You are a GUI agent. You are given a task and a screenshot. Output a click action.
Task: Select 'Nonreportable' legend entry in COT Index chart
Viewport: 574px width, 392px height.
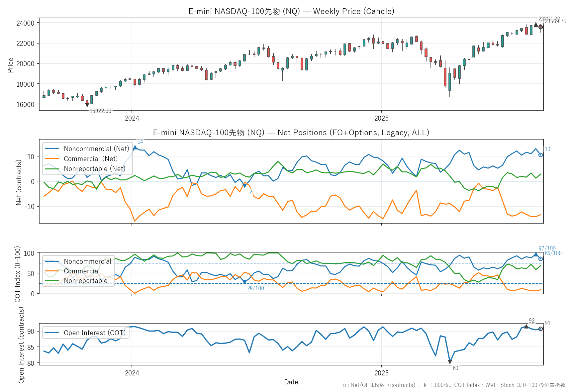86,281
